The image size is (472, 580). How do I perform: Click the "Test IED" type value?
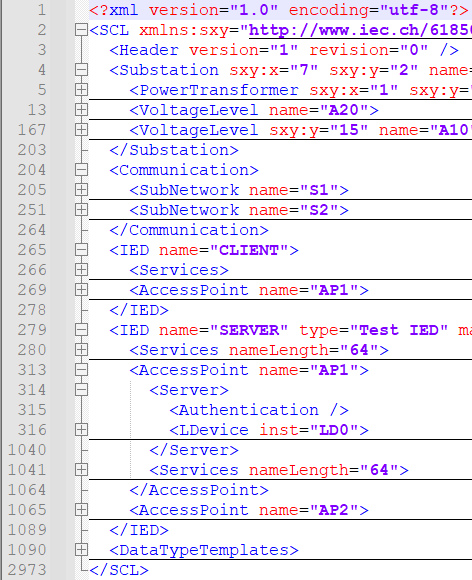point(399,330)
